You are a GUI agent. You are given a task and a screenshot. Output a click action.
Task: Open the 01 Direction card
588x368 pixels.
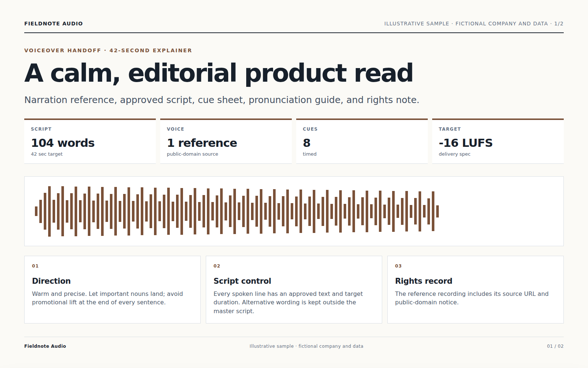coord(112,290)
